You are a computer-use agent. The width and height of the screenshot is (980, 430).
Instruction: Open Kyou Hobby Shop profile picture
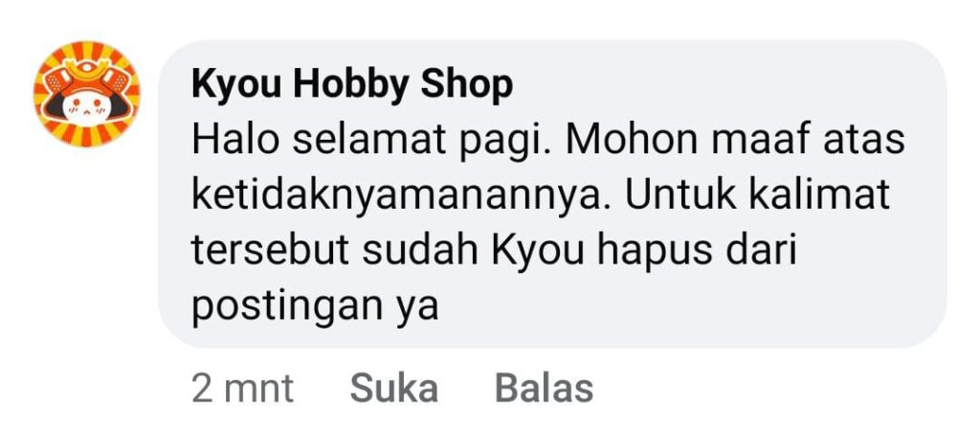(x=87, y=94)
